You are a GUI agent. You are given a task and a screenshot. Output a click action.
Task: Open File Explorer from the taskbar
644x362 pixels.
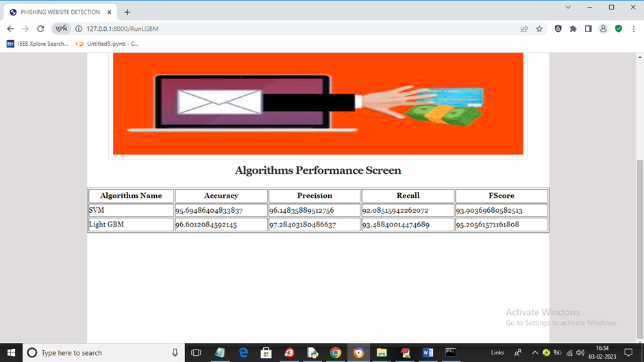pos(382,352)
